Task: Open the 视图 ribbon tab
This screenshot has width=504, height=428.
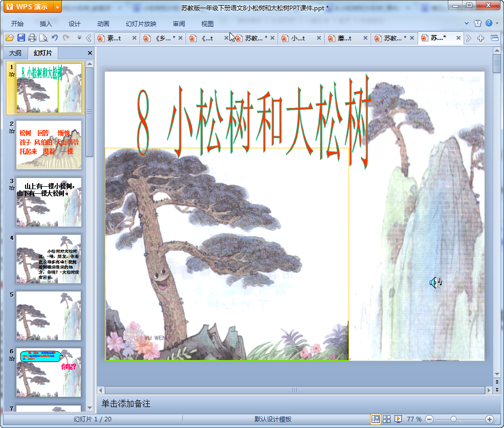Action: click(208, 24)
